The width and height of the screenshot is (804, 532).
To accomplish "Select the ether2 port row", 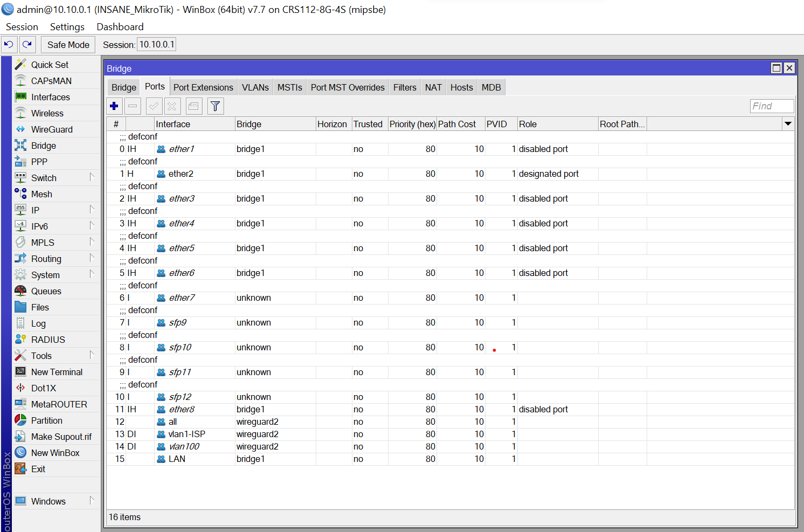I will click(450, 174).
